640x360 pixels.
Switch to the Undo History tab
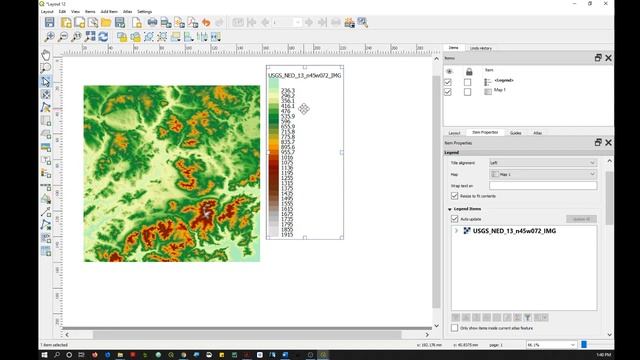[481, 48]
